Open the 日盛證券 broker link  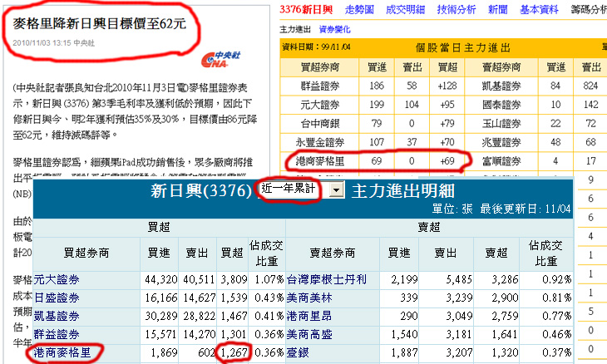[x=57, y=298]
